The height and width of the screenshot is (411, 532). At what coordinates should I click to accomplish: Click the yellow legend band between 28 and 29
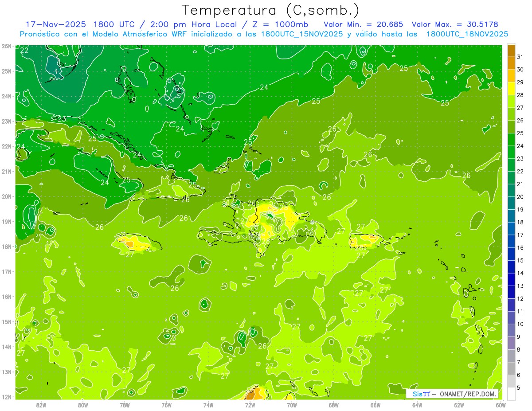coord(512,88)
